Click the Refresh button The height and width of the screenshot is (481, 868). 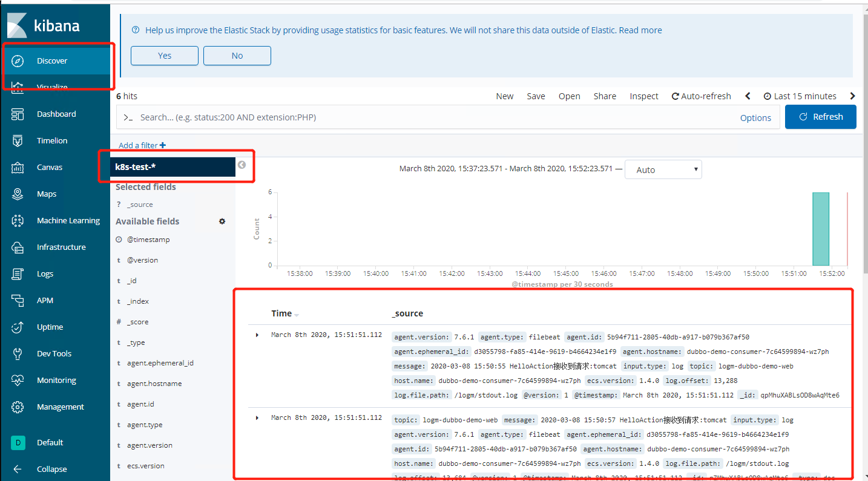tap(821, 117)
